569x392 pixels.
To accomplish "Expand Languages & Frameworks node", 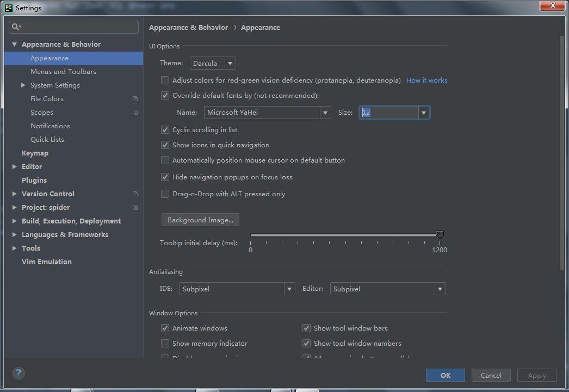I will [15, 235].
